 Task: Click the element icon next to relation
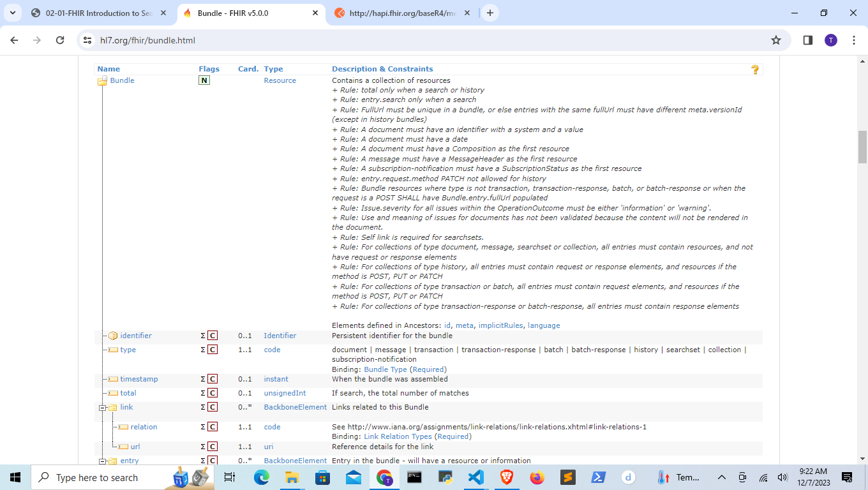tap(123, 427)
